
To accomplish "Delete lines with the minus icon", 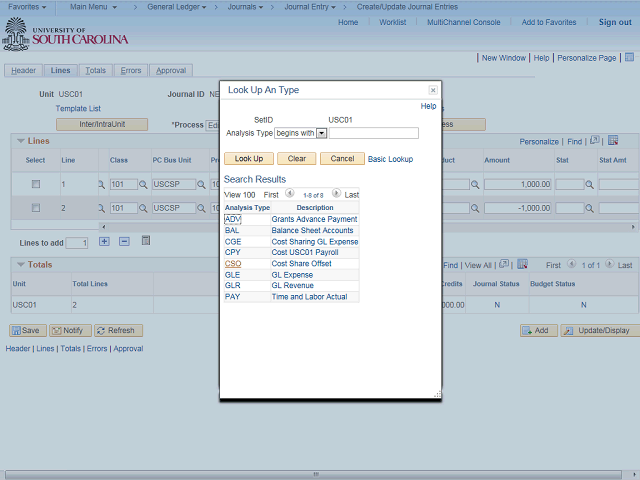I will coord(124,241).
